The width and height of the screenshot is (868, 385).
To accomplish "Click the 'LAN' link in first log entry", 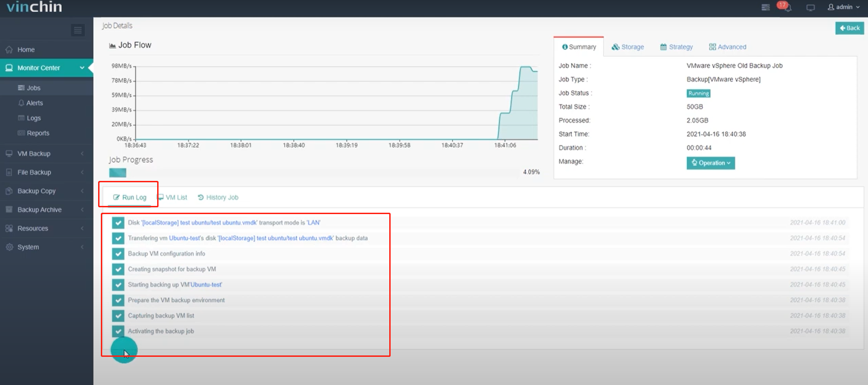I will click(x=314, y=223).
